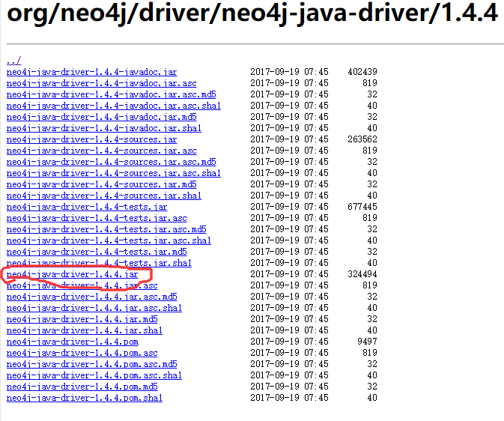This screenshot has width=504, height=421.
Task: Open neo4j-java-driver-1.4.4-javadoc.jar.asc link
Action: (102, 83)
